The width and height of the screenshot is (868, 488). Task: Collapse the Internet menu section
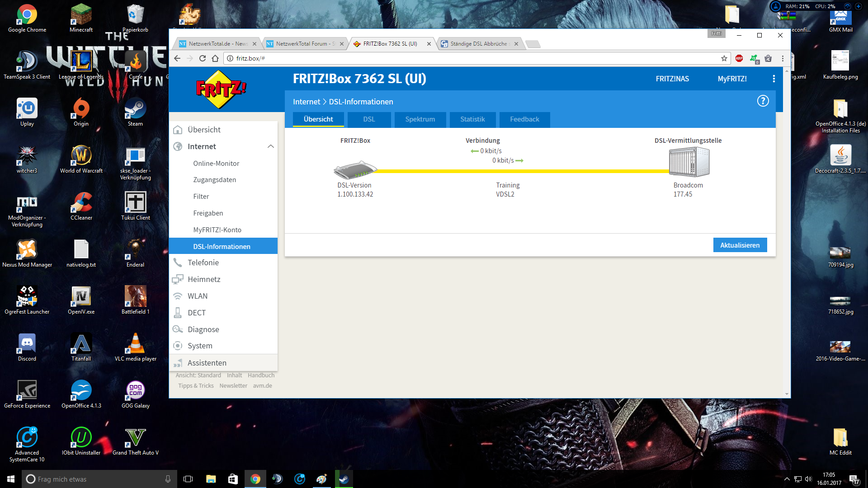coord(270,146)
